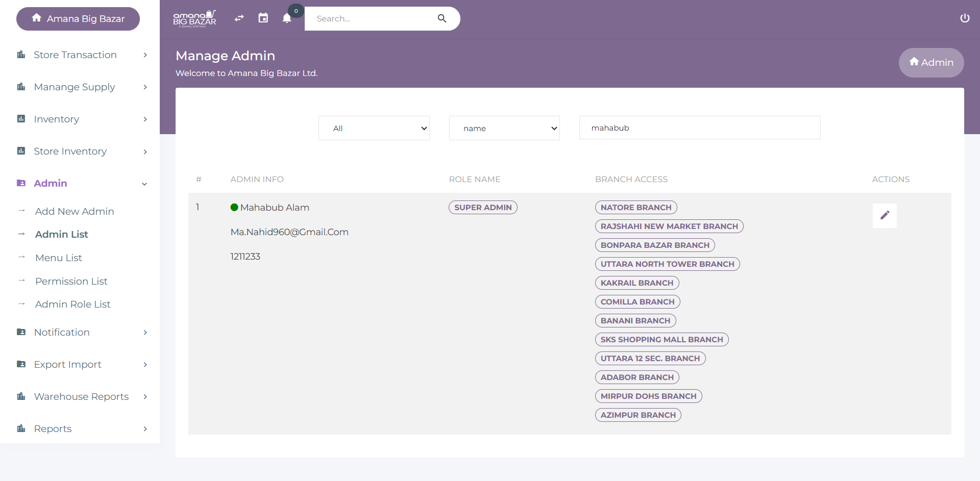The height and width of the screenshot is (481, 980).
Task: Click the power logout icon
Action: coord(965,18)
